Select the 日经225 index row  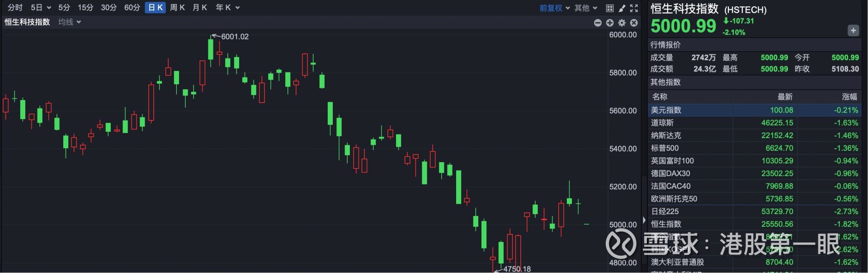pos(755,211)
